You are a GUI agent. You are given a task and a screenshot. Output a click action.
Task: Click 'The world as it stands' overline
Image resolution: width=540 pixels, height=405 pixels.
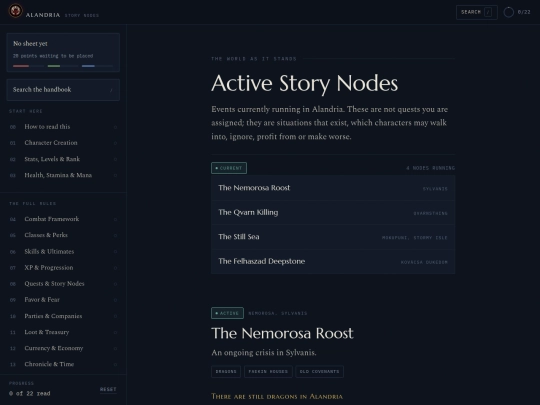point(254,59)
